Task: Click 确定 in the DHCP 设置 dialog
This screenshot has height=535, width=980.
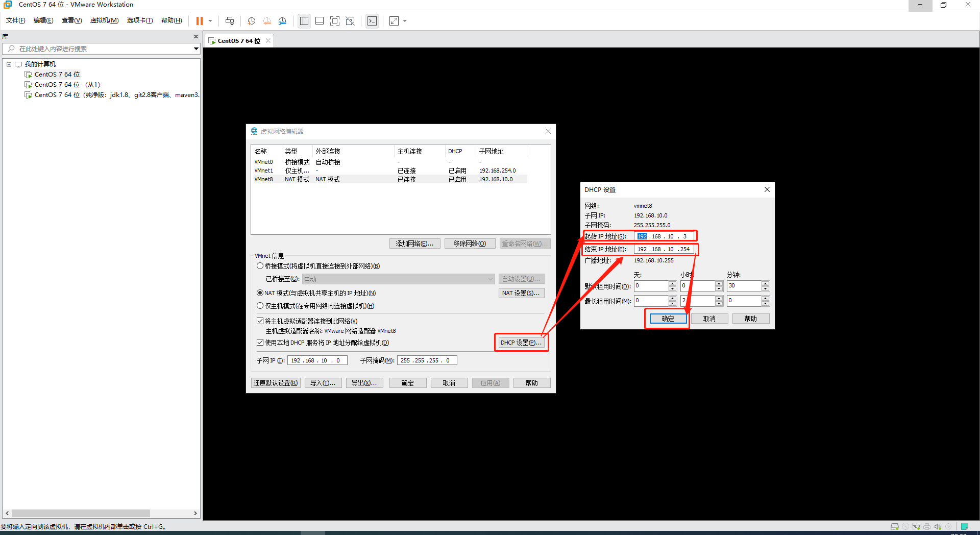Action: (668, 319)
